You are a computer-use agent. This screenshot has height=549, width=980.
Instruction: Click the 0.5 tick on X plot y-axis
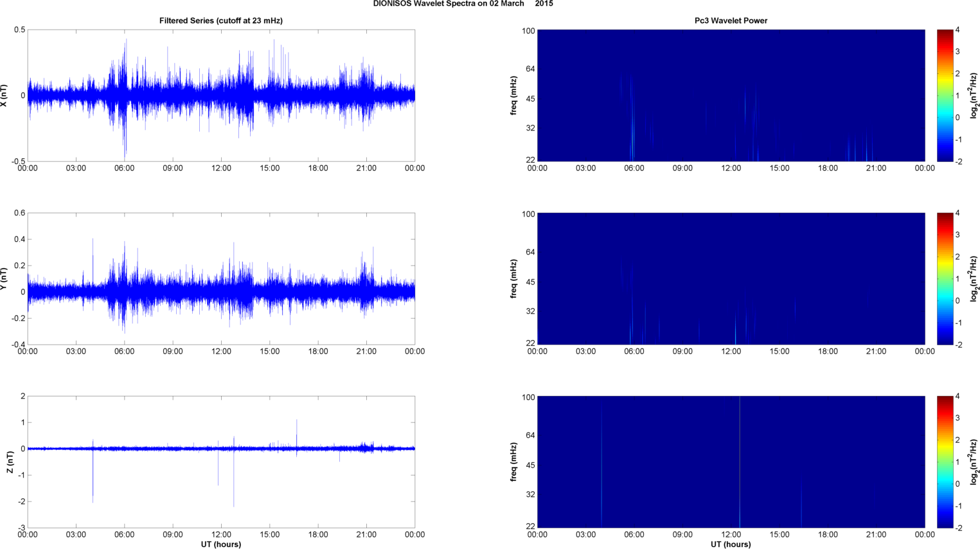coord(19,30)
